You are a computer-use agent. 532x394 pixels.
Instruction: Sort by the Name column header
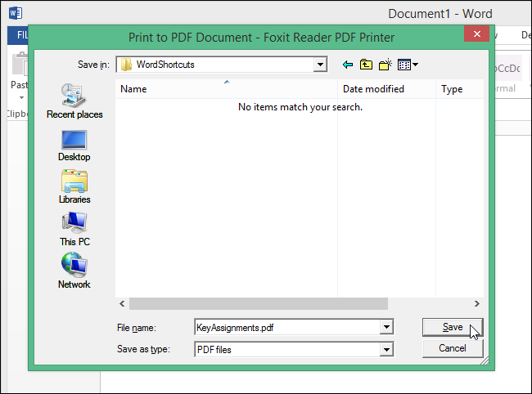point(226,89)
